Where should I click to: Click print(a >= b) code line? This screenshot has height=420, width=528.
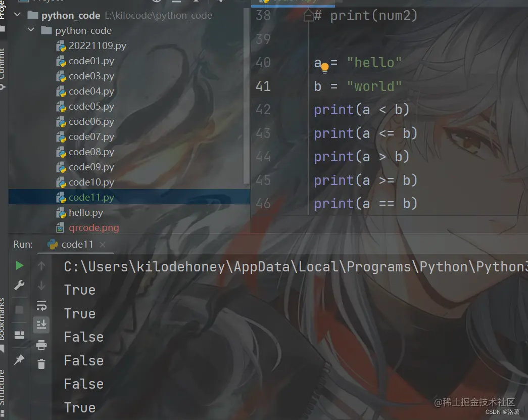tap(366, 180)
